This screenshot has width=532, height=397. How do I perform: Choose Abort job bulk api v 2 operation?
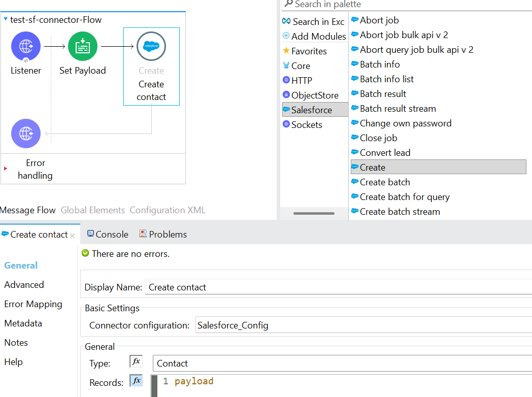400,35
